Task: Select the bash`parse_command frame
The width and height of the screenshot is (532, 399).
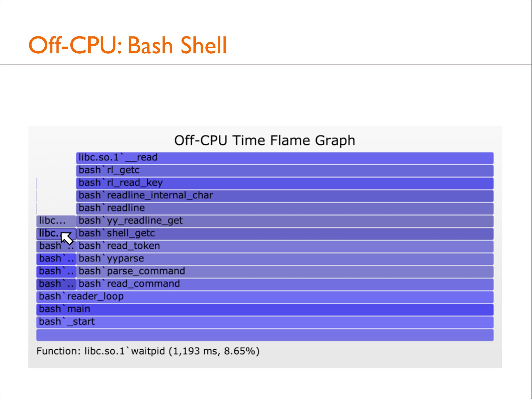Action: click(x=285, y=272)
